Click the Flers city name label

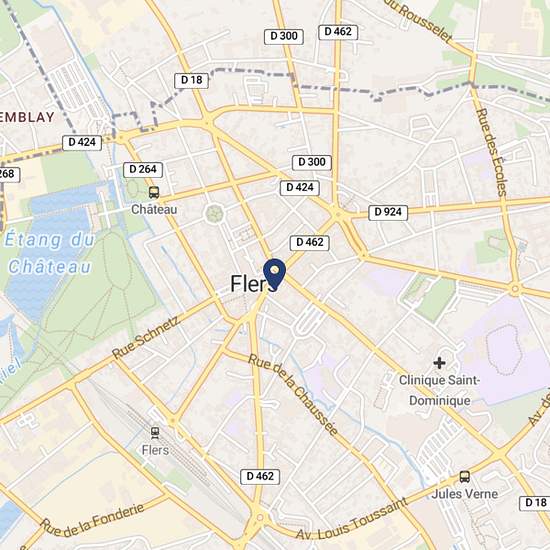tap(253, 284)
